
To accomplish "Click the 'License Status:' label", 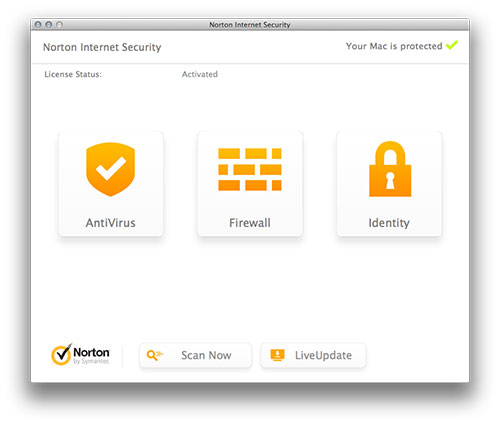I will pyautogui.click(x=73, y=74).
